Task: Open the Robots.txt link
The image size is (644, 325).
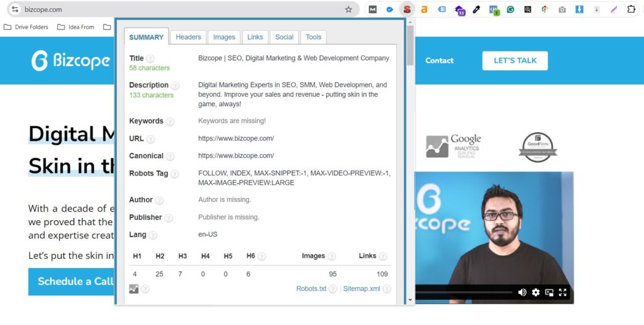Action: (311, 289)
